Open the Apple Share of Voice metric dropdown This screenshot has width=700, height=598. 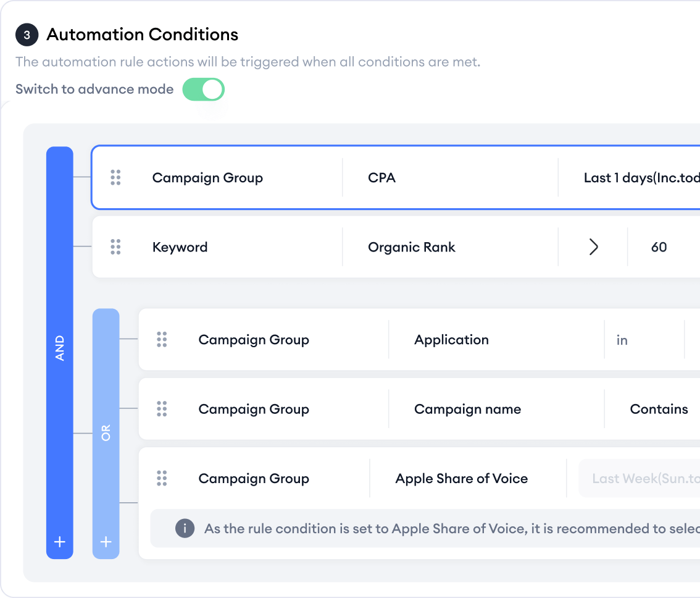tap(467, 478)
